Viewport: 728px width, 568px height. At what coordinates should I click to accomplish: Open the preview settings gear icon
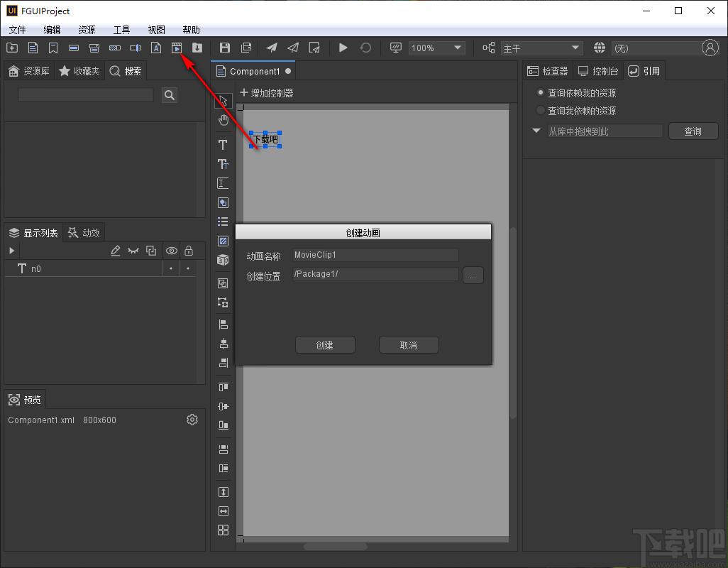point(192,420)
